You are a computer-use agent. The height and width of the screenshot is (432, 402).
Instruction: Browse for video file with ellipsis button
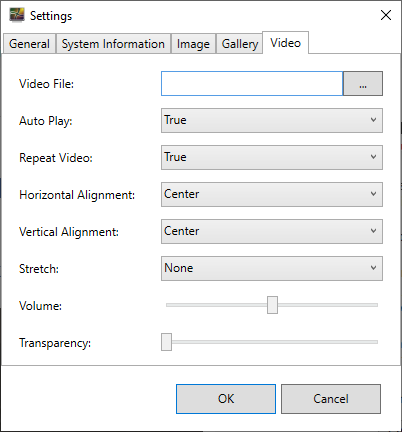click(x=363, y=83)
